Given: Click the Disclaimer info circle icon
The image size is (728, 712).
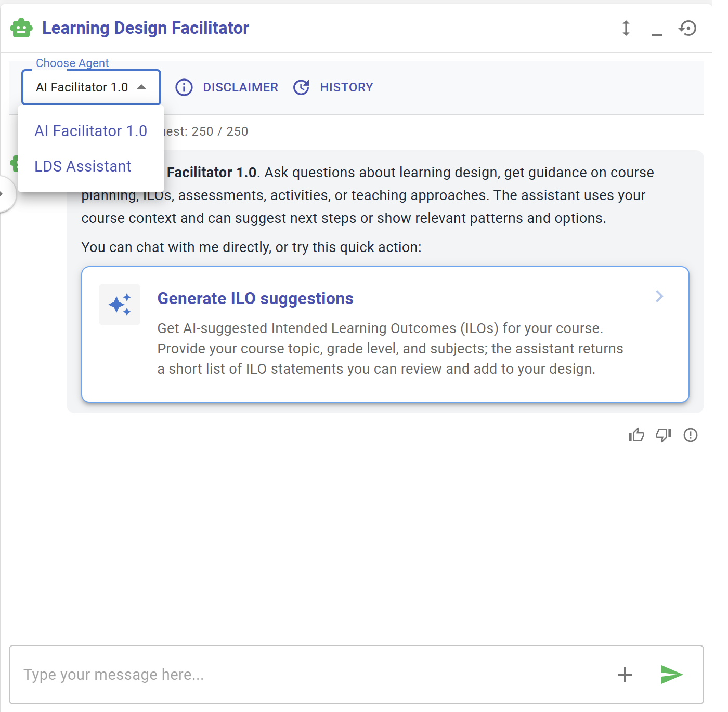Looking at the screenshot, I should click(184, 87).
